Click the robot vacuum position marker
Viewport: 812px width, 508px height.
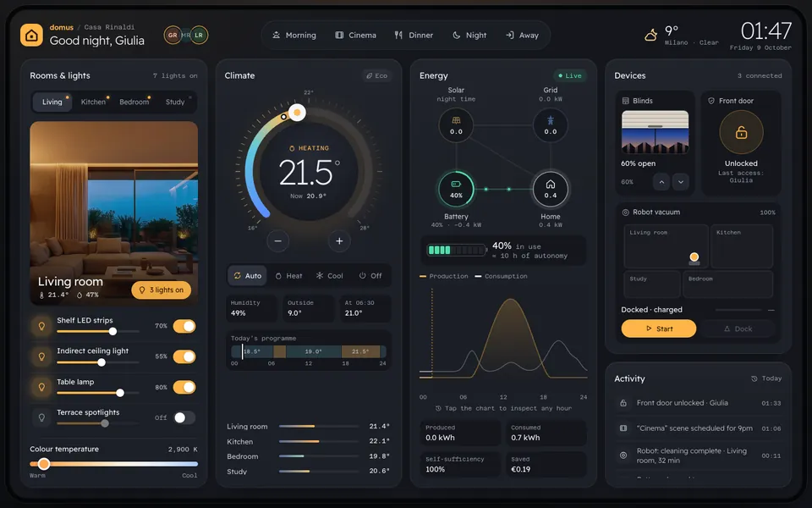694,257
